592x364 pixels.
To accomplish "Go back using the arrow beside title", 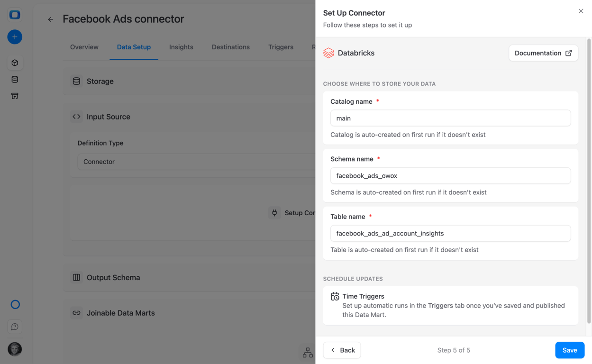I will [x=50, y=19].
